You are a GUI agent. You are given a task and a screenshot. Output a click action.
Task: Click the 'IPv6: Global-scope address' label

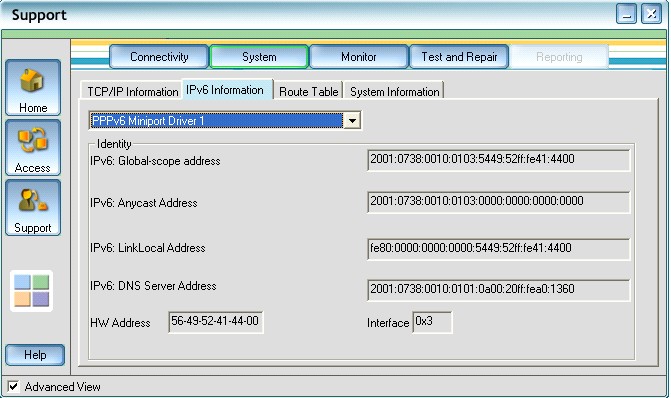pyautogui.click(x=155, y=161)
